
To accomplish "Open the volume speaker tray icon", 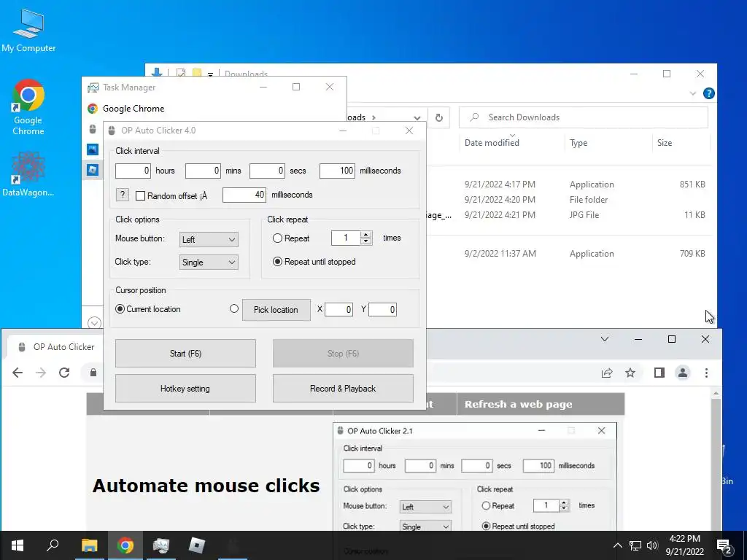I will [652, 545].
